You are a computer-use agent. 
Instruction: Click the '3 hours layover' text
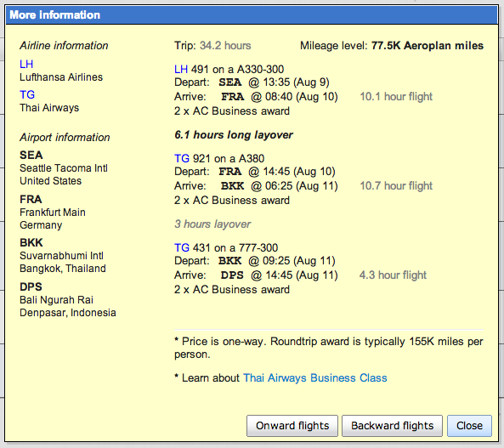pos(212,224)
